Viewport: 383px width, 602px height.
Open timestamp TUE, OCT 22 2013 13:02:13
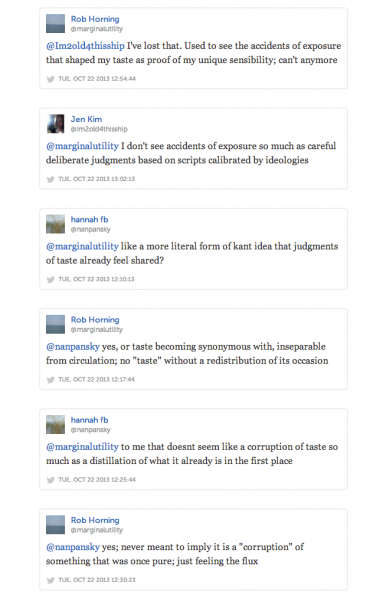click(x=97, y=179)
